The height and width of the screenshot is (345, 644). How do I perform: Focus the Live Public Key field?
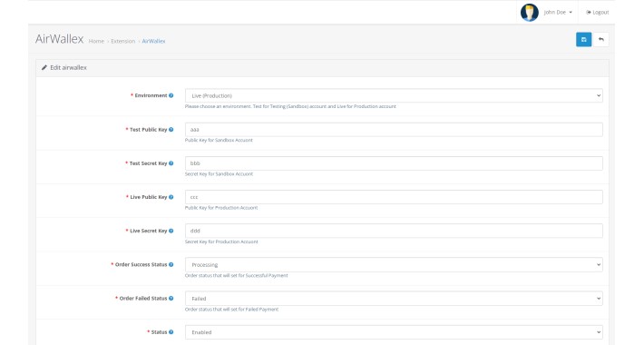pos(394,197)
